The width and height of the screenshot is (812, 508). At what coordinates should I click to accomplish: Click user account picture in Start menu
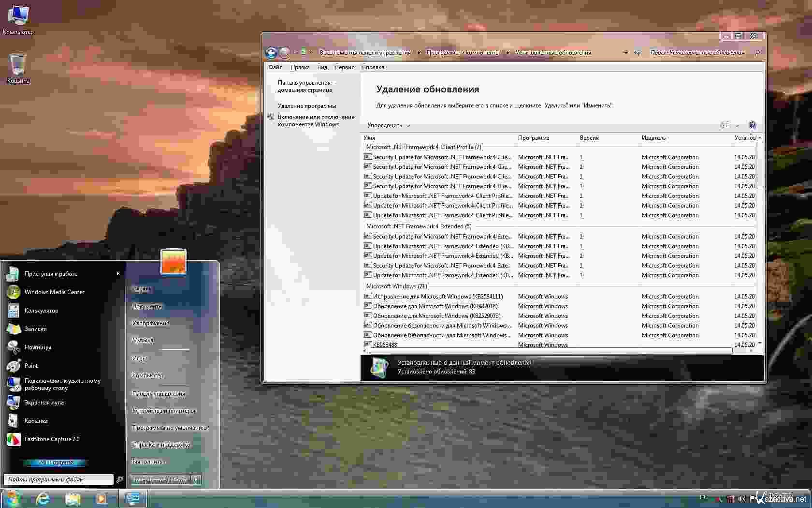174,262
